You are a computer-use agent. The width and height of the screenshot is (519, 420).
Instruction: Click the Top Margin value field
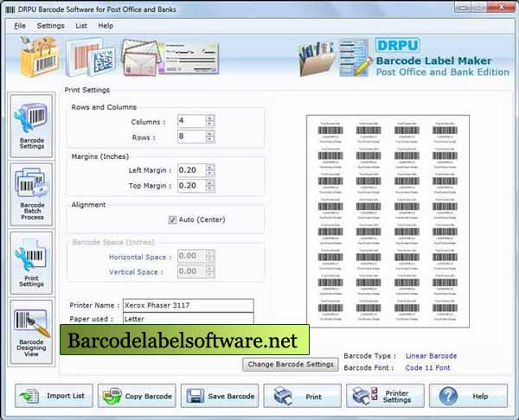(x=192, y=186)
